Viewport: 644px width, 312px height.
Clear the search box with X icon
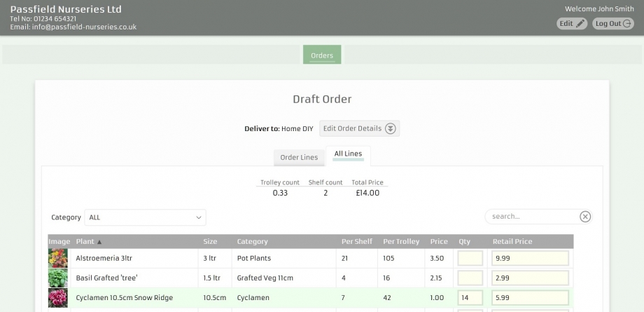(x=585, y=217)
